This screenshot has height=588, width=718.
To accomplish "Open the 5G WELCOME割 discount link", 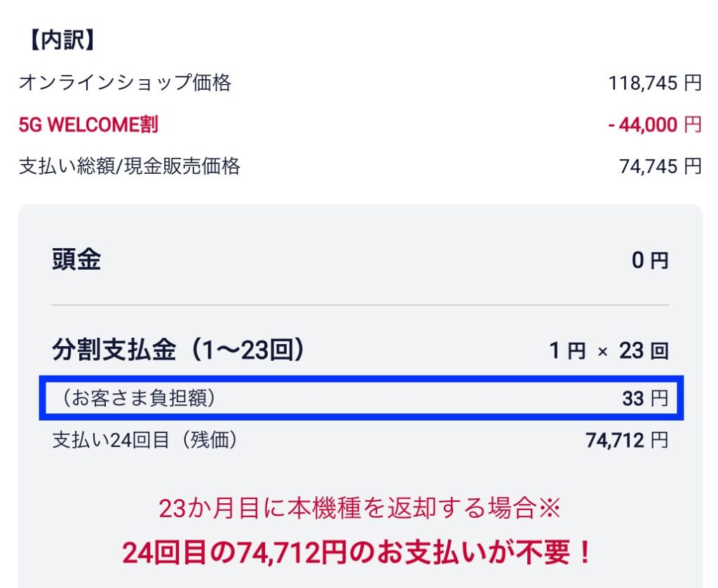I will coord(88,125).
